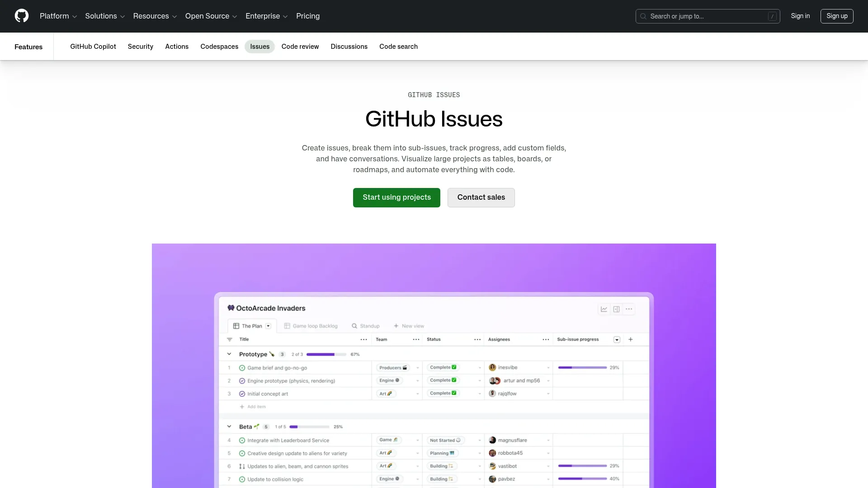The image size is (868, 488).
Task: Click New view plus button
Action: (x=409, y=326)
